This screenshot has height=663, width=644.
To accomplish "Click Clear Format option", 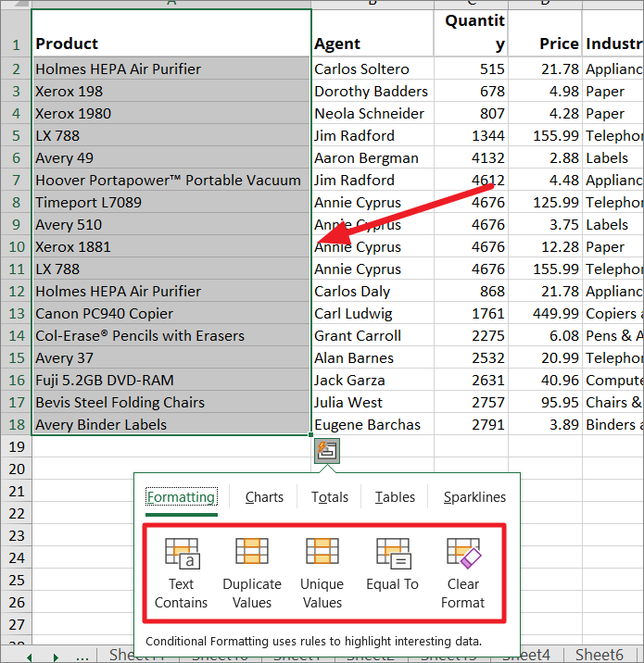I will [463, 573].
